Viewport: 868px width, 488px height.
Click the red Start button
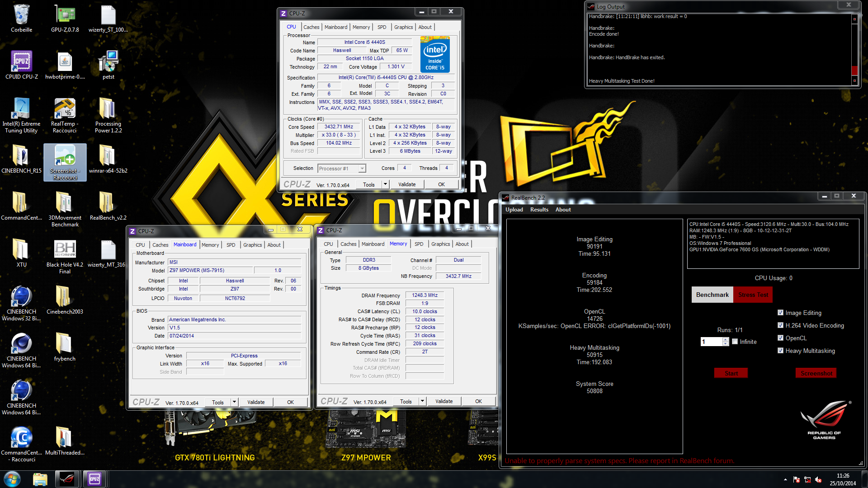point(731,373)
